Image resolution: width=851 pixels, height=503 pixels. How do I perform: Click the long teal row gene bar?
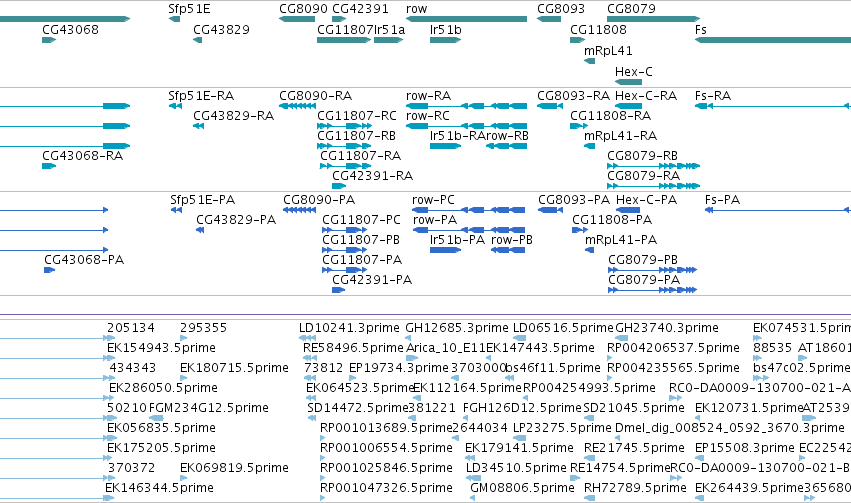tap(466, 19)
